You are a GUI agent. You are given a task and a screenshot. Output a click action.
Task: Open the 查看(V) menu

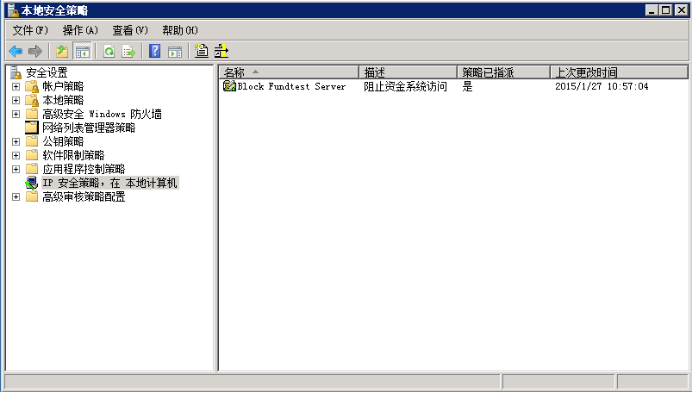pyautogui.click(x=130, y=30)
